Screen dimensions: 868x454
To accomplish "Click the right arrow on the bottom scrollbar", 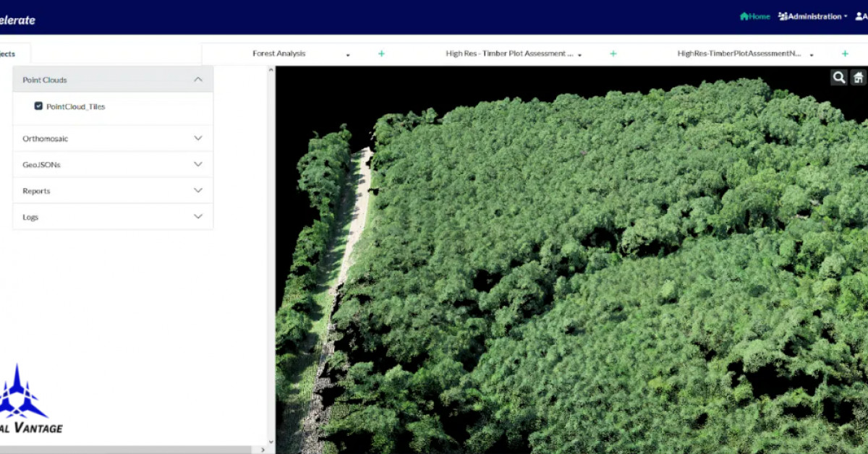I will (263, 448).
